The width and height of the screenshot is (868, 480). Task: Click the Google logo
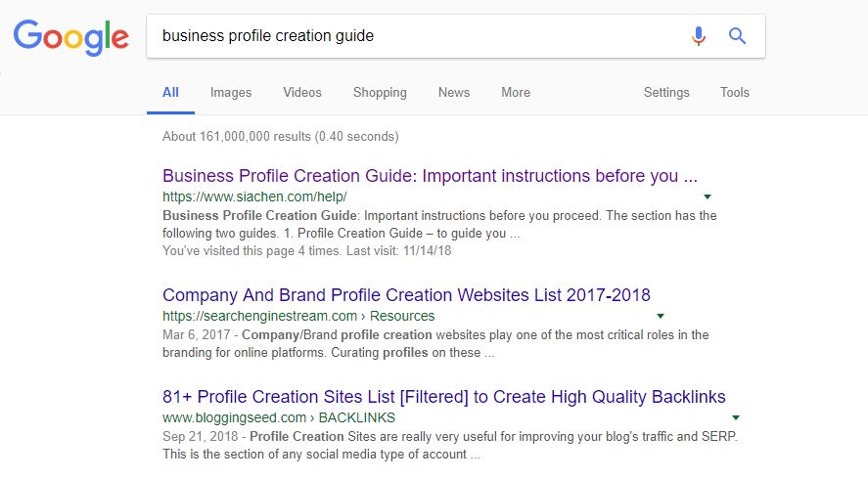[70, 37]
